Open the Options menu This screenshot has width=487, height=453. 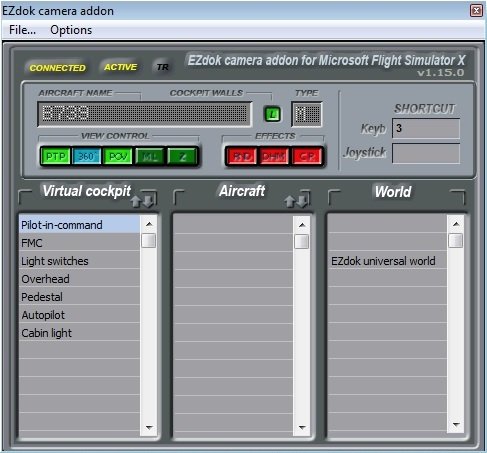tap(71, 30)
